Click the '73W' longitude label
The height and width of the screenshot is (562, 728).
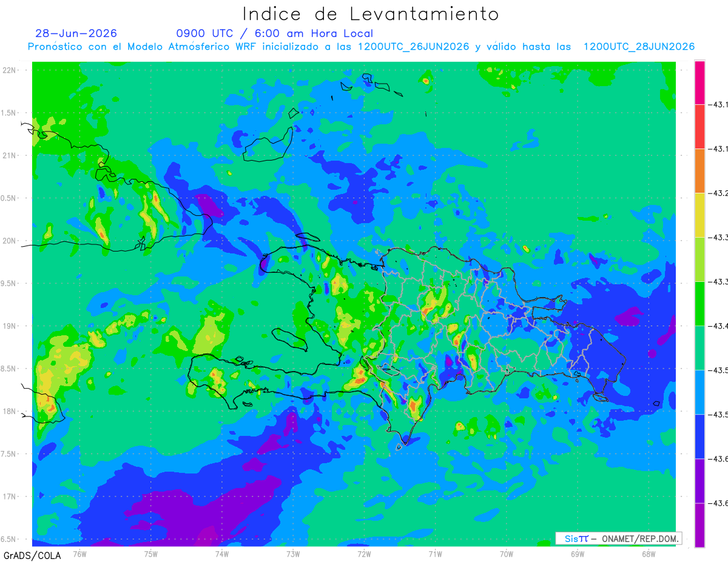(293, 554)
